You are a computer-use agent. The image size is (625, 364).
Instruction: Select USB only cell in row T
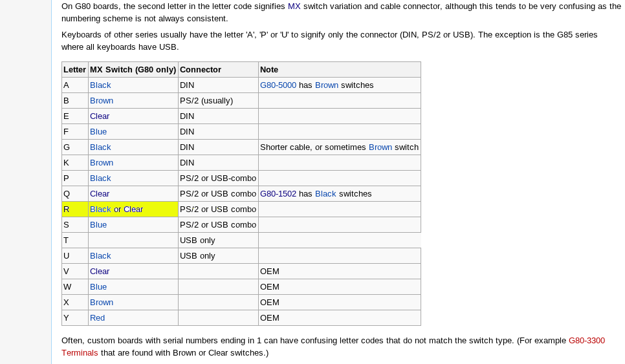point(219,241)
